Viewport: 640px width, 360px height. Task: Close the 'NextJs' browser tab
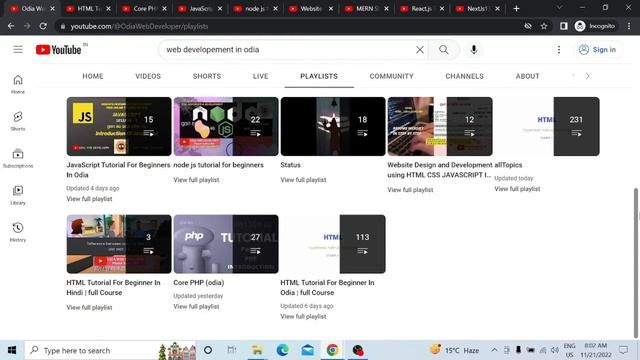tap(498, 9)
